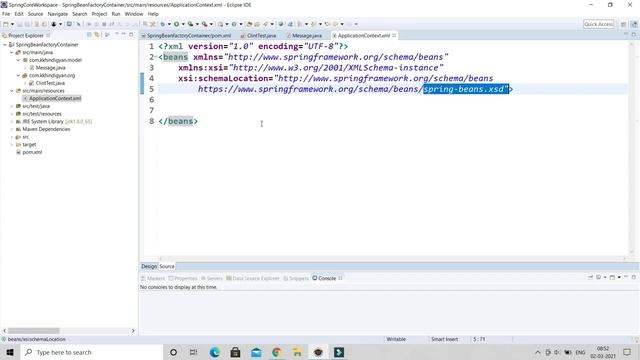This screenshot has width=640, height=360.
Task: Switch to the pom.xml editor tab
Action: (187, 36)
